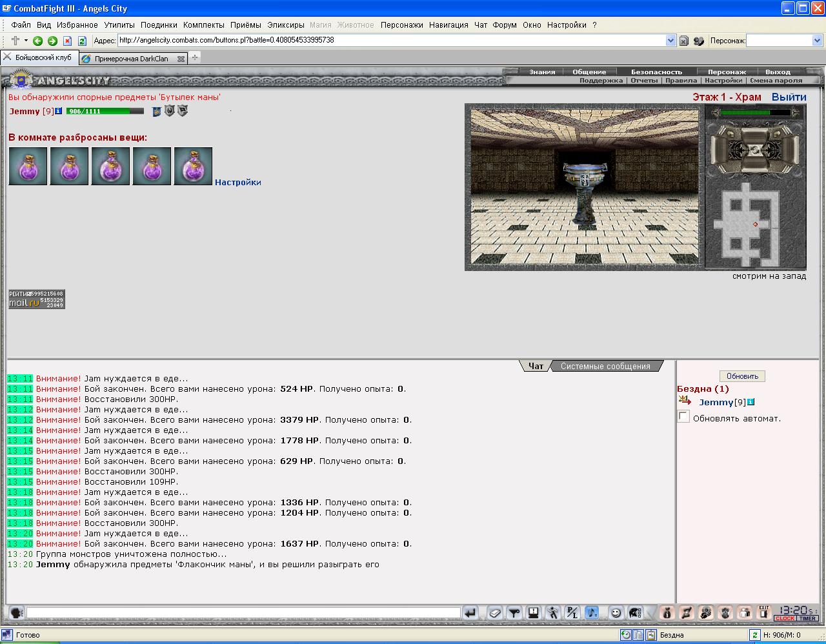Pick up the leftmost mana bottle
The height and width of the screenshot is (644, 826).
coord(28,166)
